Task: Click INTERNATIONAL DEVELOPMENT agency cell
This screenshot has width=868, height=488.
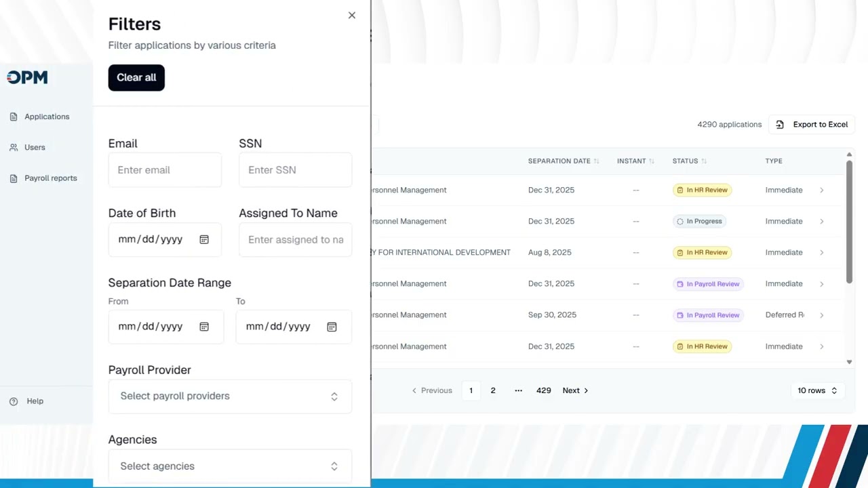Action: point(441,253)
